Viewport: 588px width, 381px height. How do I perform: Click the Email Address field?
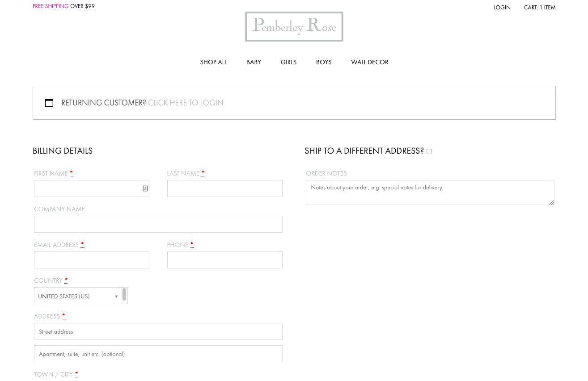tap(92, 260)
